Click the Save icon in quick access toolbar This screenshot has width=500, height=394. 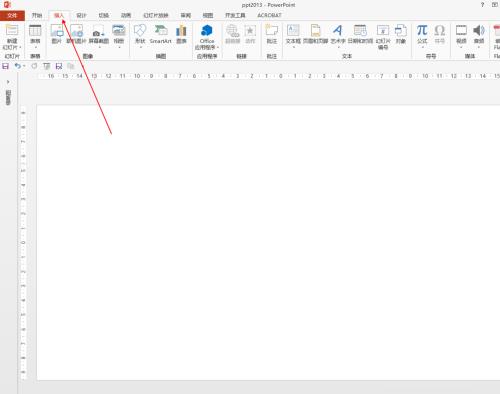[6, 66]
